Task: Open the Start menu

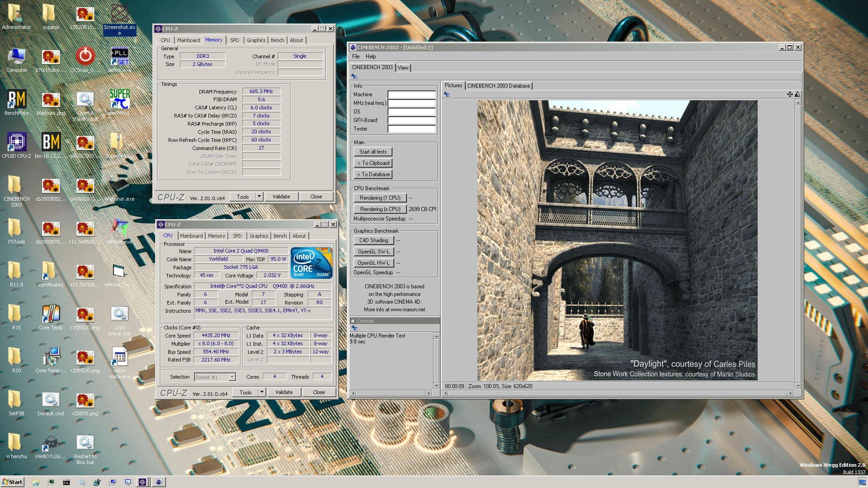Action: 12,482
